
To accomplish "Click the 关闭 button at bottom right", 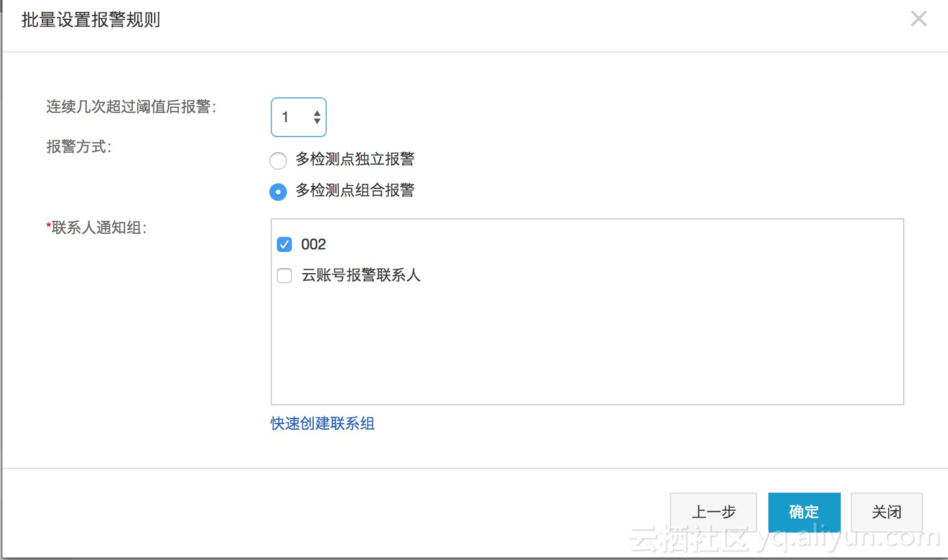I will (x=886, y=512).
